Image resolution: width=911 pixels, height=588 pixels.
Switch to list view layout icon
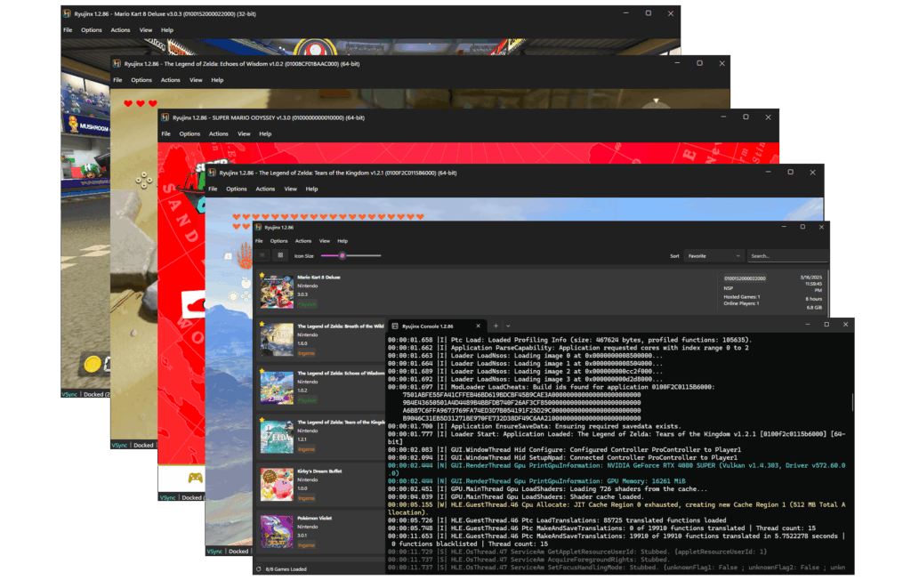262,255
